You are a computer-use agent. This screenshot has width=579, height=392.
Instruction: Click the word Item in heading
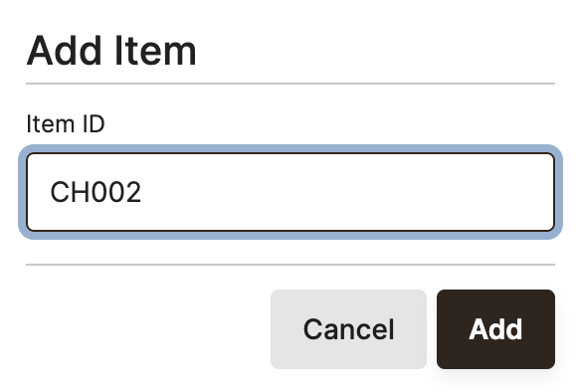pos(155,51)
